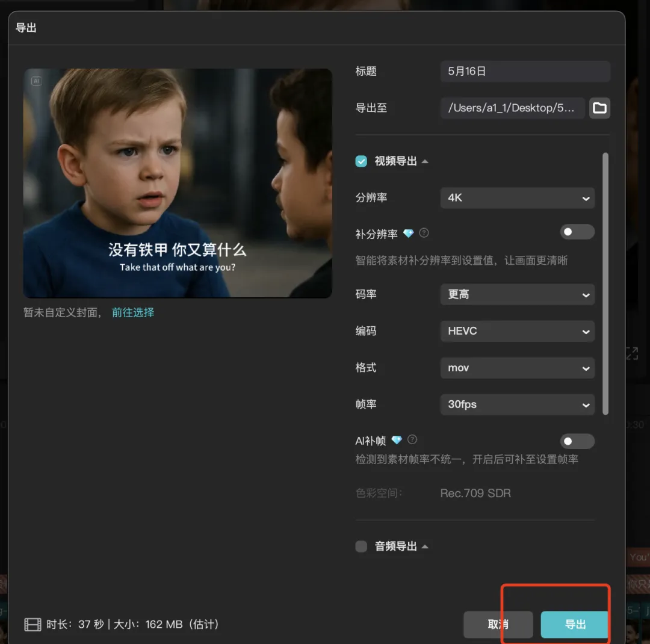Screen dimensions: 650x644
Task: Click the 导出 export button
Action: point(575,624)
